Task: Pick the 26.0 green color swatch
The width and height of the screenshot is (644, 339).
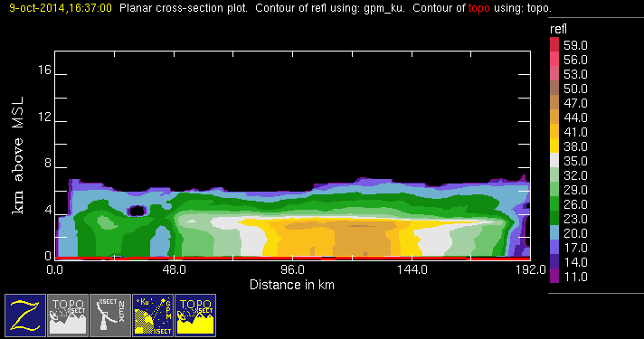Action: tap(554, 204)
